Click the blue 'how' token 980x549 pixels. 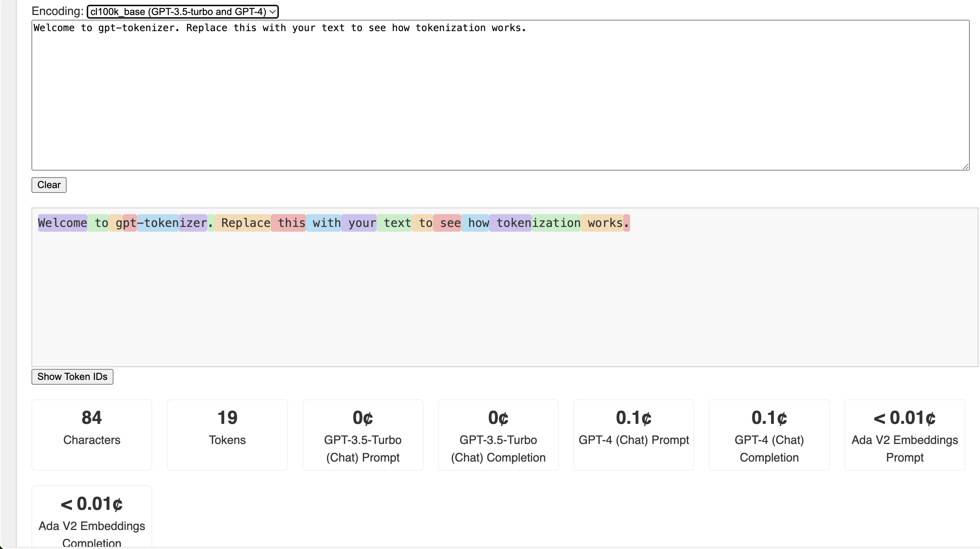click(475, 223)
